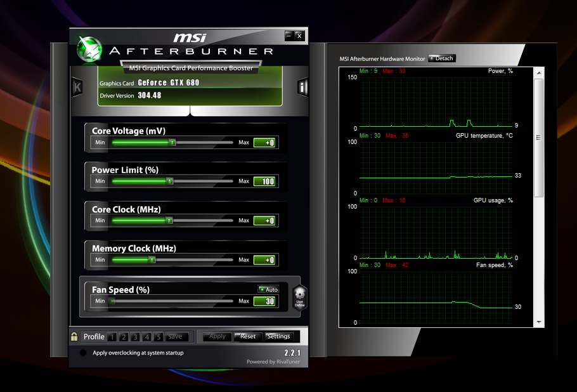Click the Apply button
The height and width of the screenshot is (392, 577).
click(x=217, y=336)
